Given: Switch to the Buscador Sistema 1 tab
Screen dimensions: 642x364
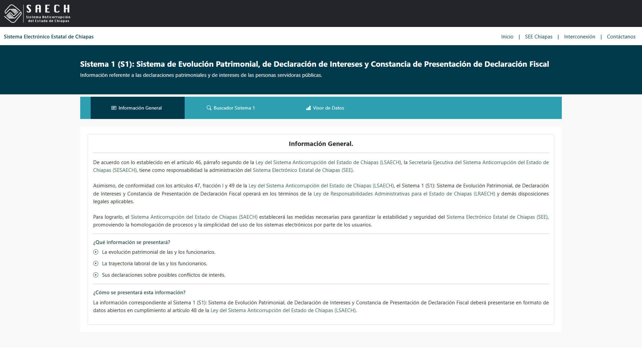Looking at the screenshot, I should [231, 108].
